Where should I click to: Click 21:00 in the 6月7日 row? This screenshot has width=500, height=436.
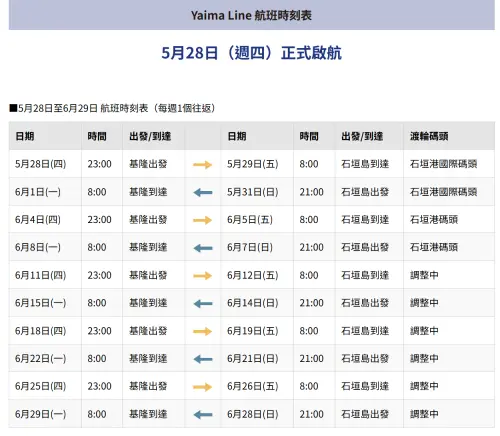(x=311, y=247)
